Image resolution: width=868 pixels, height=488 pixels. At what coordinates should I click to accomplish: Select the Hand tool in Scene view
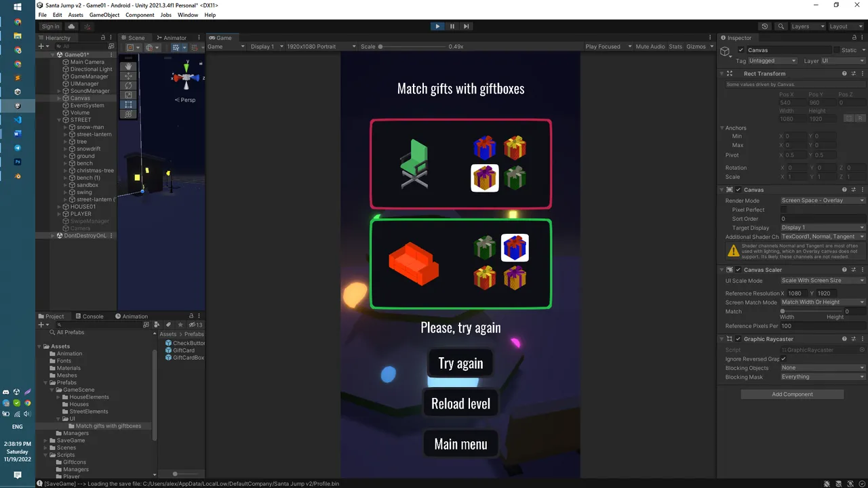128,67
